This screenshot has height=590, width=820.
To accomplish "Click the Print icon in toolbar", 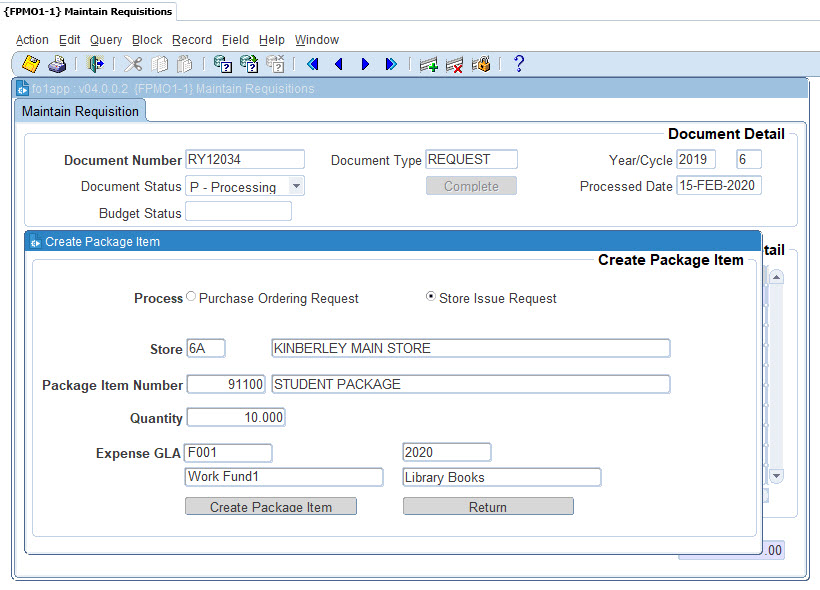I will click(x=57, y=64).
